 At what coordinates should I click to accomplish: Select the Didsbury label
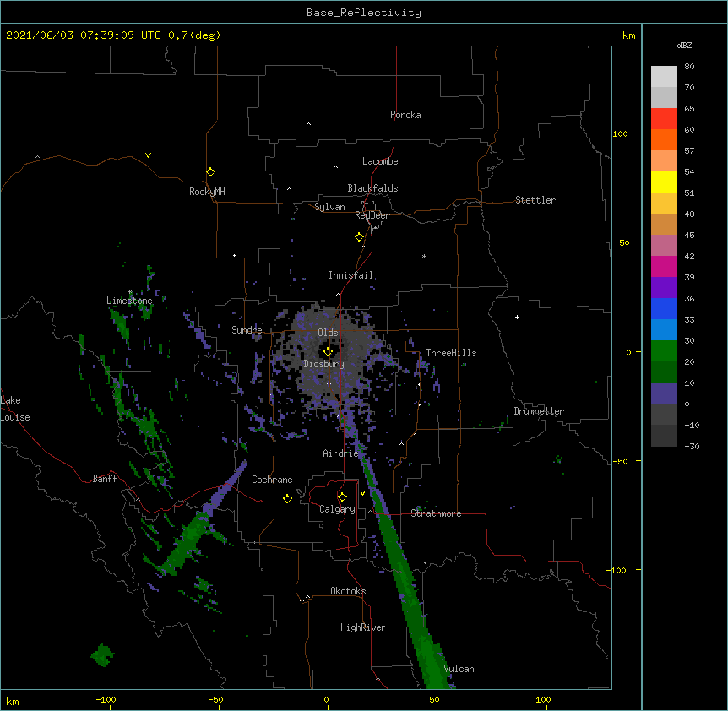tap(324, 364)
